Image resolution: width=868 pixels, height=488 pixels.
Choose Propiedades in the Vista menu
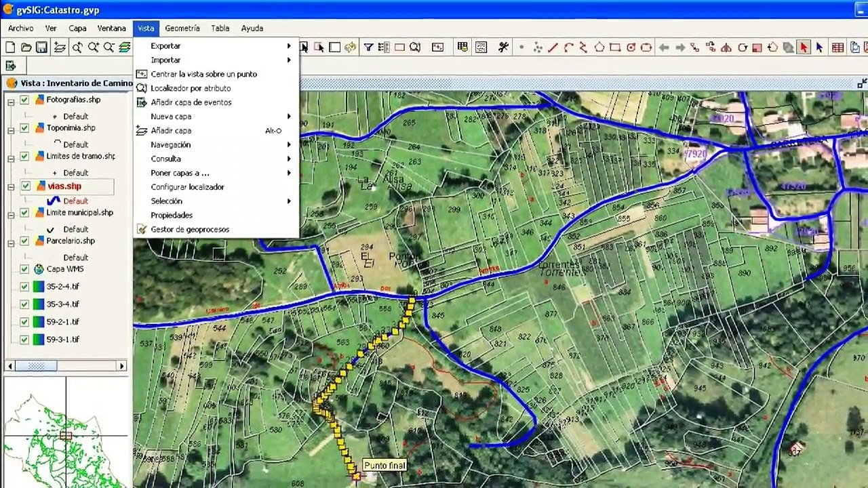[x=216, y=216]
